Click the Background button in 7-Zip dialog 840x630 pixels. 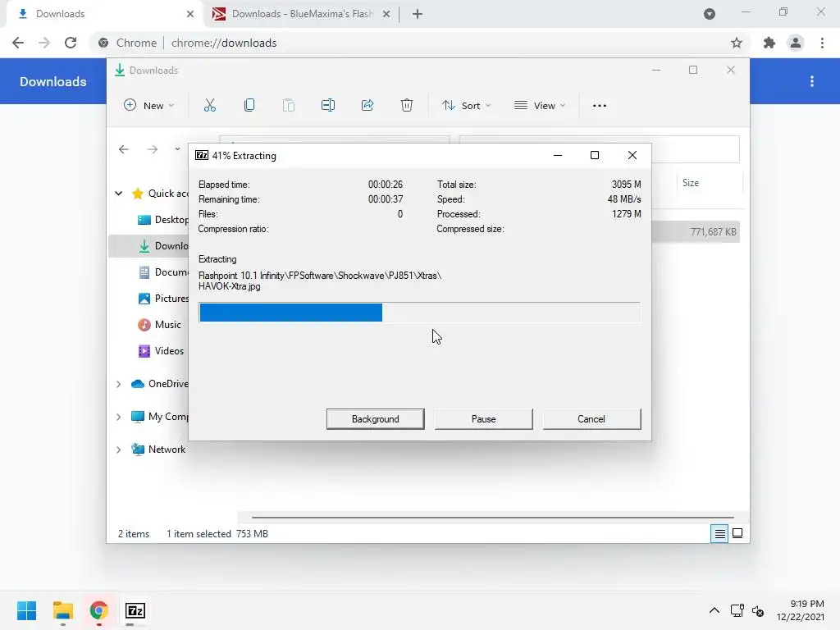click(x=376, y=419)
